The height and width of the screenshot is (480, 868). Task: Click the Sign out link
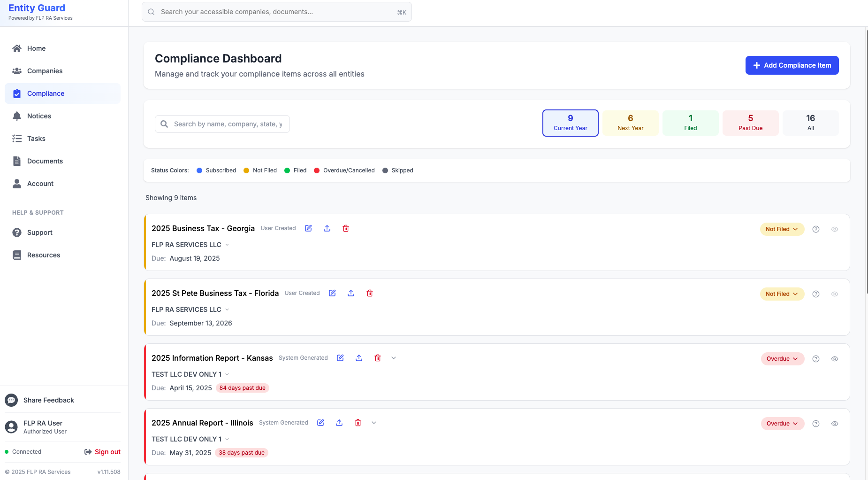click(x=102, y=452)
